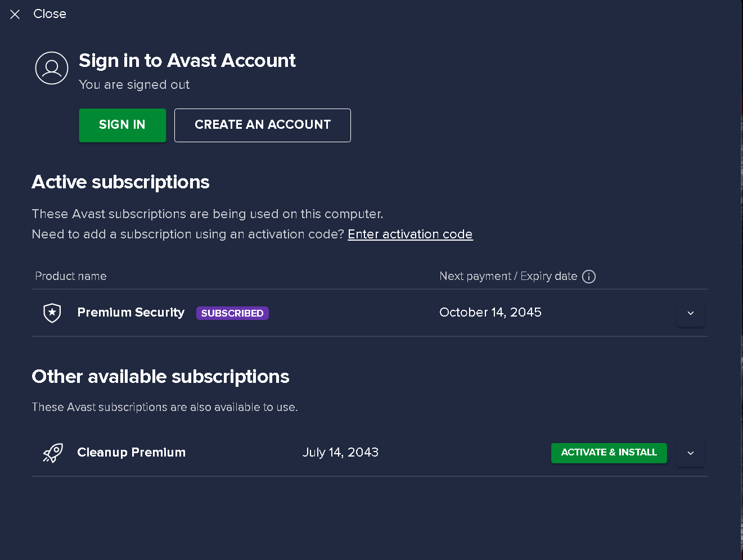Click the You are signed out status

(134, 84)
